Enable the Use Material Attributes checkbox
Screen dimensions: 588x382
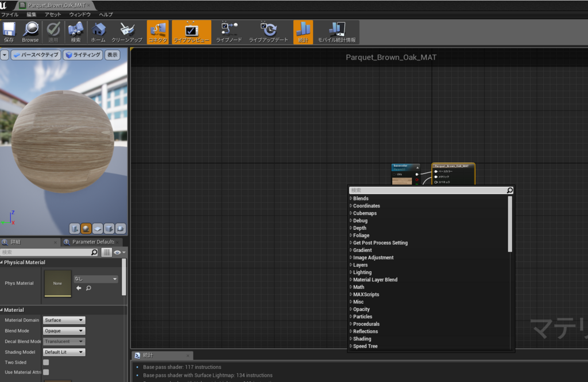point(46,372)
